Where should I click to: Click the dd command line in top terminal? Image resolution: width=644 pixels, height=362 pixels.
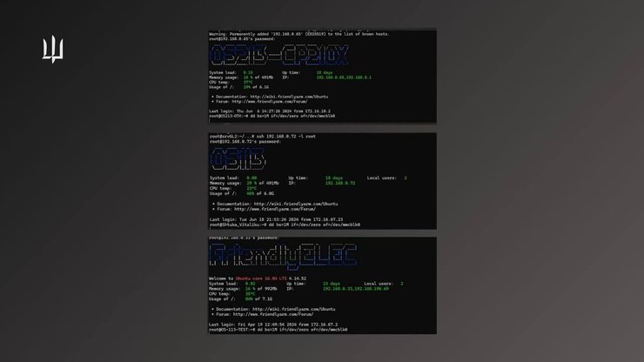pos(272,117)
